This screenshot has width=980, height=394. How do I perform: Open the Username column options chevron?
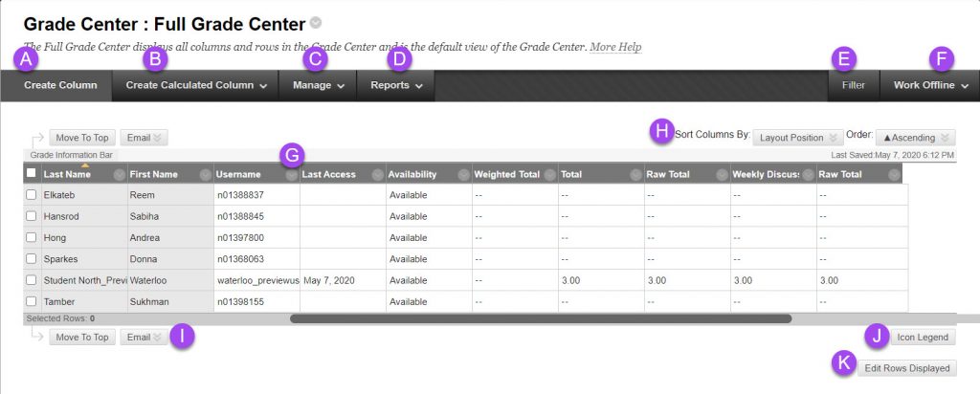point(291,175)
